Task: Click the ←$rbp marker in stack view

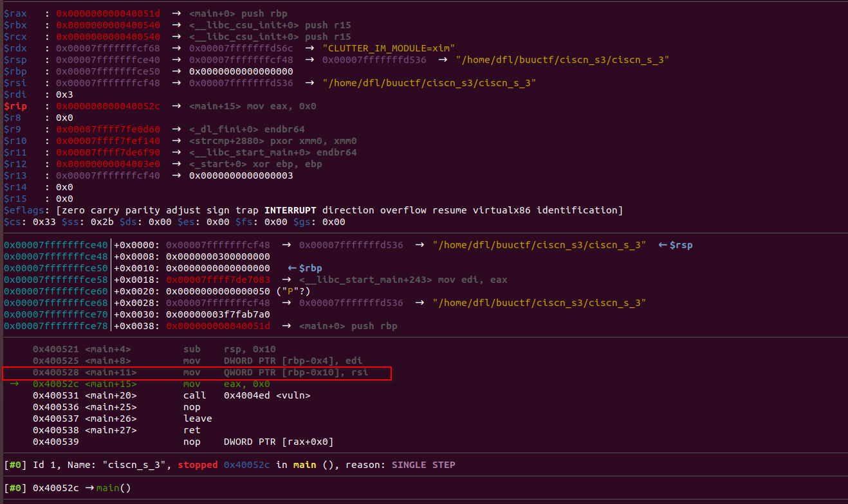Action: coord(305,268)
